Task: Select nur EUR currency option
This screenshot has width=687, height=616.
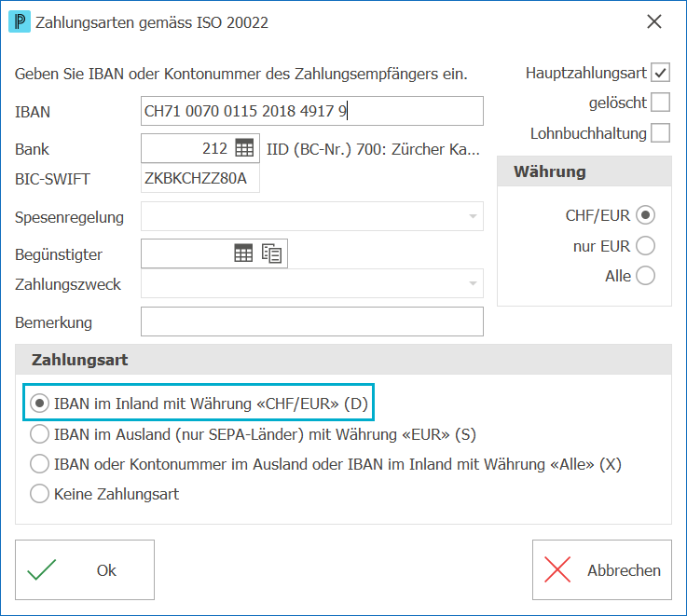Action: (x=645, y=246)
